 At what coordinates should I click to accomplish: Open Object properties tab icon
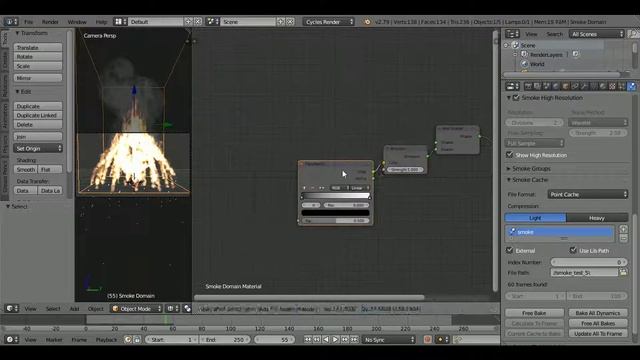coord(565,86)
